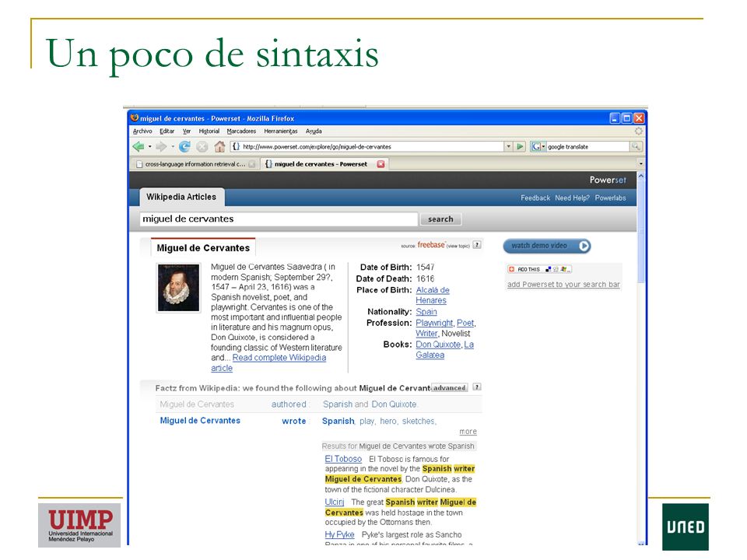Open the list all tabs dropdown
The width and height of the screenshot is (747, 560).
[640, 164]
